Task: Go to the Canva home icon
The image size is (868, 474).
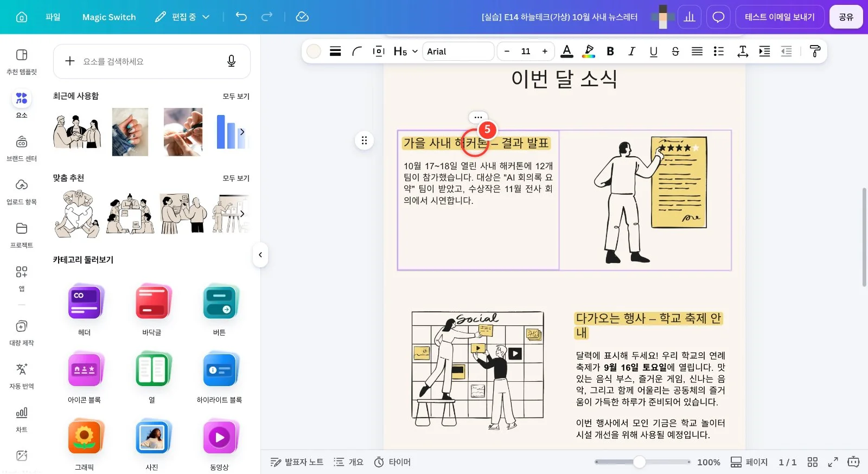Action: click(x=22, y=17)
